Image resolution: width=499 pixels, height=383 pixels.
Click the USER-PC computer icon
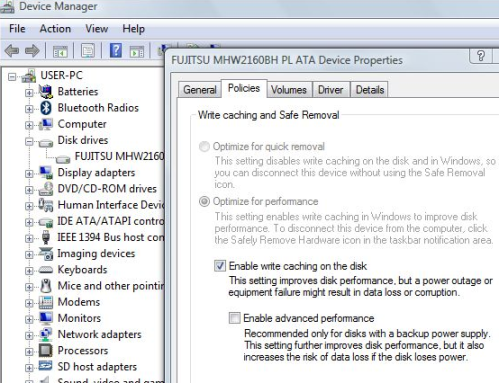tap(29, 76)
